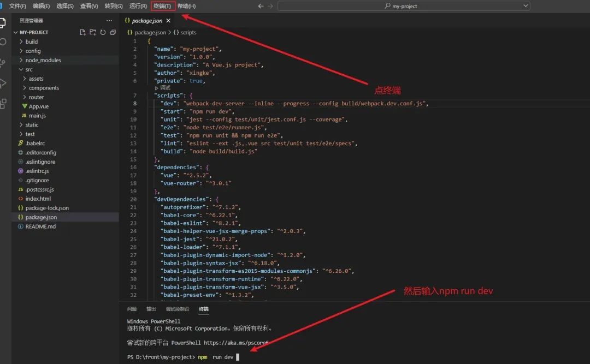This screenshot has height=364, width=590.
Task: Click the "author": "xingke" line
Action: [184, 73]
